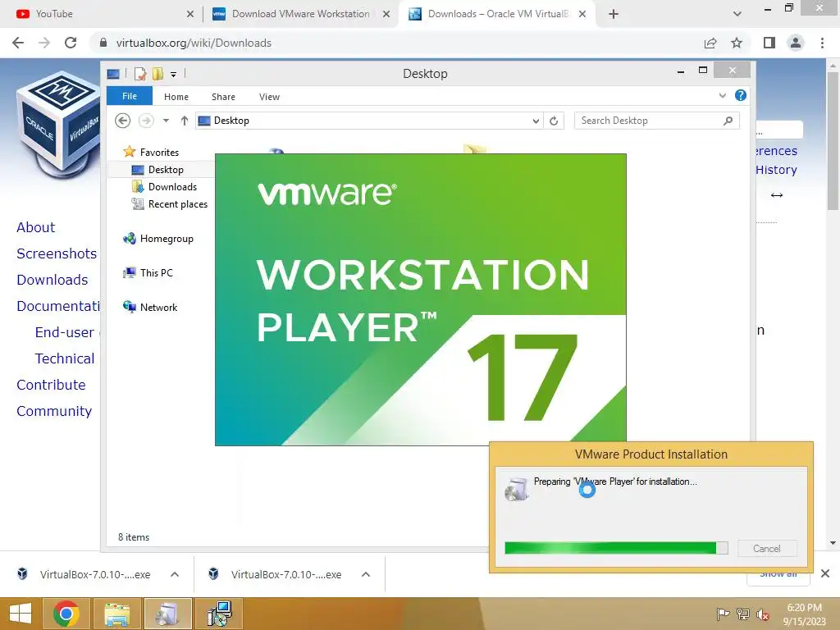The image size is (840, 630).
Task: Cancel the VMware Product Installation
Action: coord(767,549)
